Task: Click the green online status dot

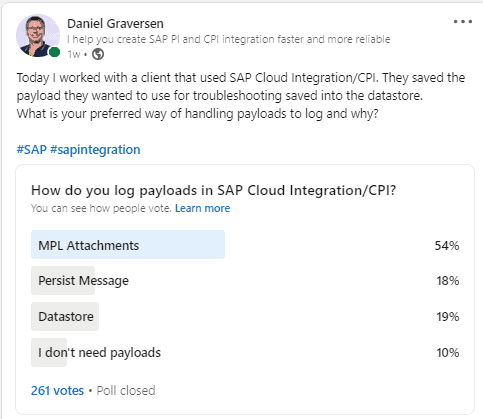Action: click(x=54, y=52)
